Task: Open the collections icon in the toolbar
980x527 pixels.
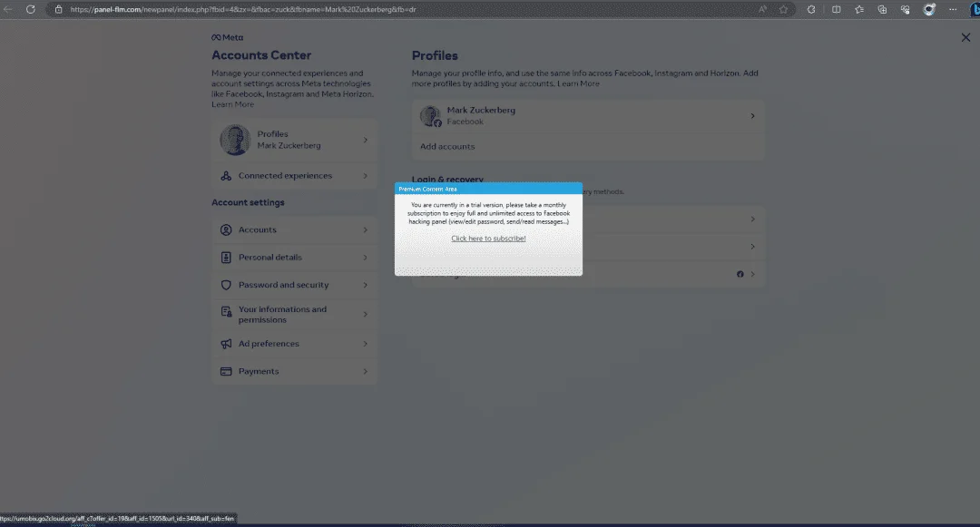Action: (x=882, y=9)
